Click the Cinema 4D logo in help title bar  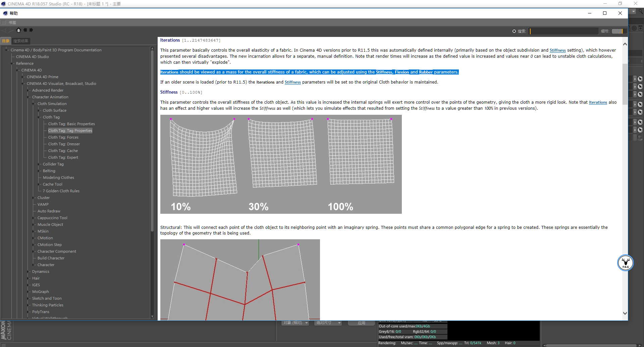5,13
